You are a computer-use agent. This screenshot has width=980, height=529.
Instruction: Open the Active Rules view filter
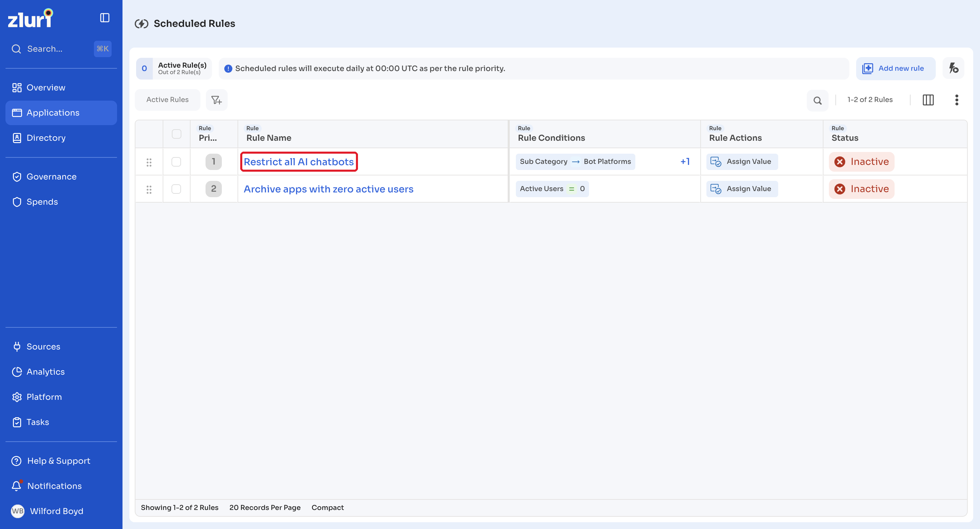pyautogui.click(x=167, y=100)
